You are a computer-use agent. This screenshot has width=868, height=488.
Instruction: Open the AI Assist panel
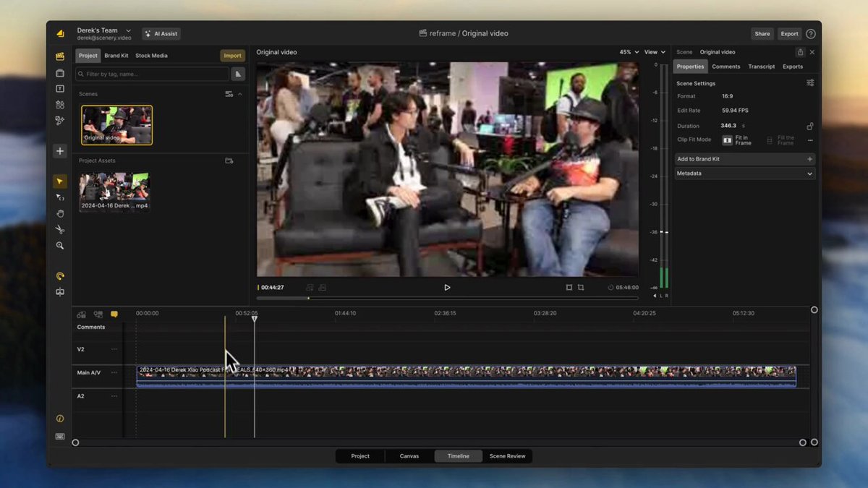161,33
